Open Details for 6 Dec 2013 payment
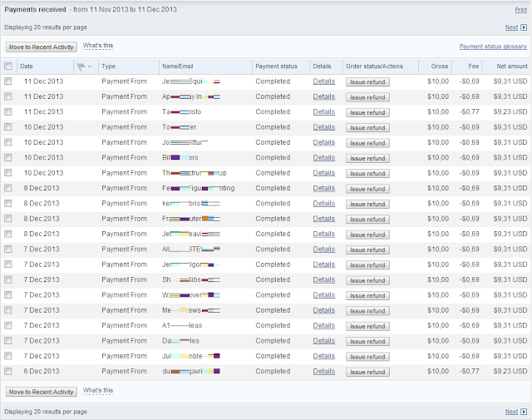This screenshot has height=420, width=532. tap(324, 371)
